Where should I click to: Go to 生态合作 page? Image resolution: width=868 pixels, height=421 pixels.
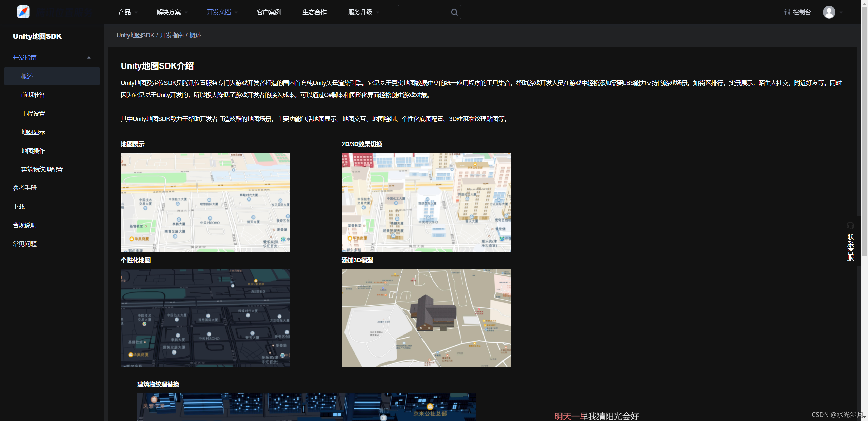coord(314,12)
